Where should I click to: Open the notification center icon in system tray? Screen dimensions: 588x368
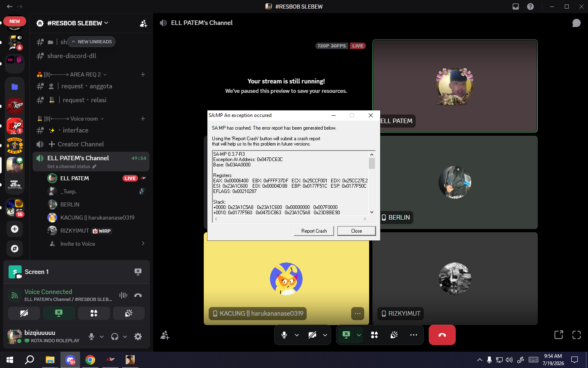(575, 360)
